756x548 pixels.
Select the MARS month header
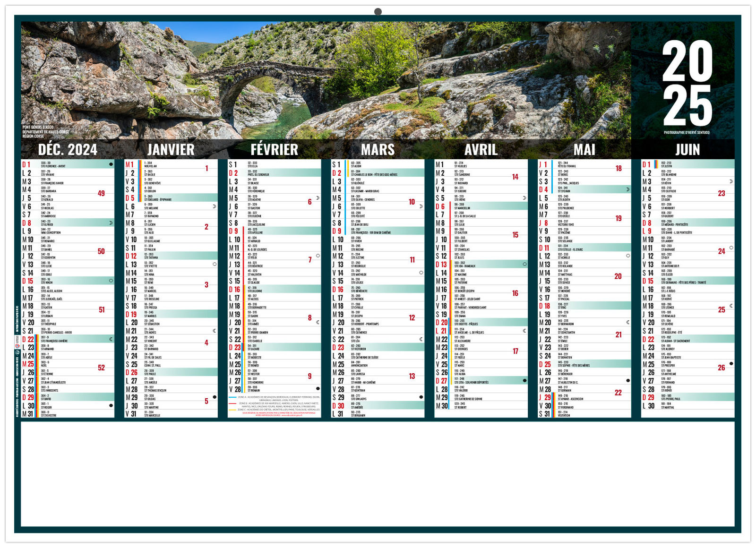pos(378,150)
